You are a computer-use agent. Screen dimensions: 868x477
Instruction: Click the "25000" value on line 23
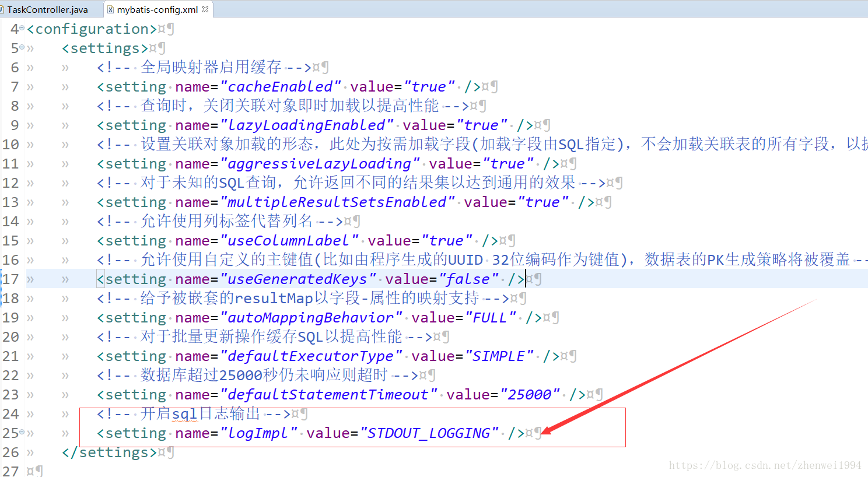530,394
